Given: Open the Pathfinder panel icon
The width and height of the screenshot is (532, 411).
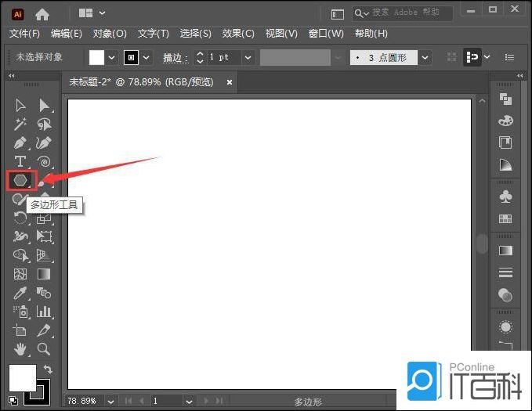Looking at the screenshot, I should click(x=505, y=99).
